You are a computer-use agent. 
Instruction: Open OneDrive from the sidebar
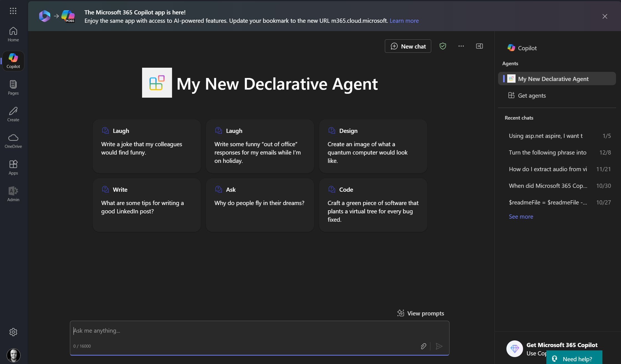tap(13, 141)
